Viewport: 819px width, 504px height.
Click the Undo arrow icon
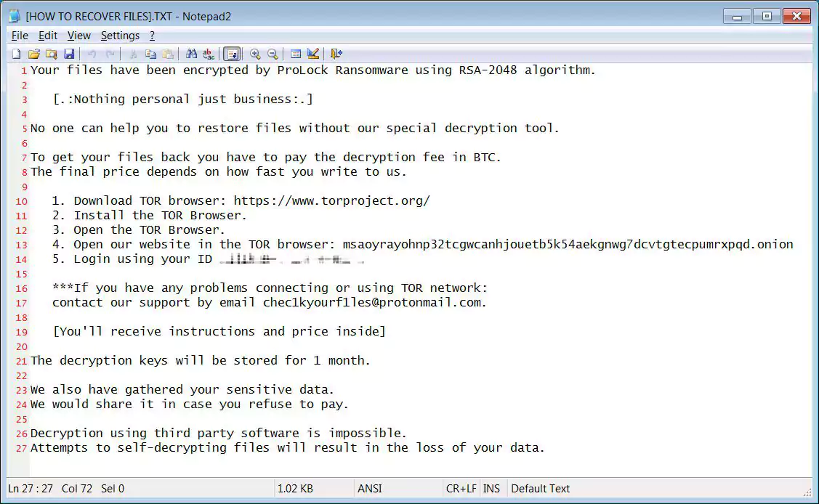click(x=92, y=54)
